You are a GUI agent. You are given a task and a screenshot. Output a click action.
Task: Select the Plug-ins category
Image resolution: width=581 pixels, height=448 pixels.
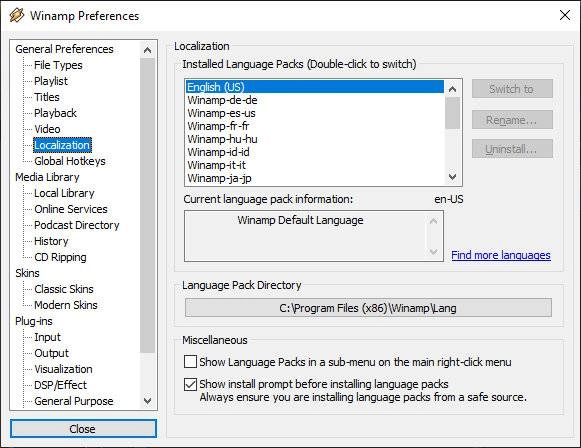pyautogui.click(x=34, y=321)
